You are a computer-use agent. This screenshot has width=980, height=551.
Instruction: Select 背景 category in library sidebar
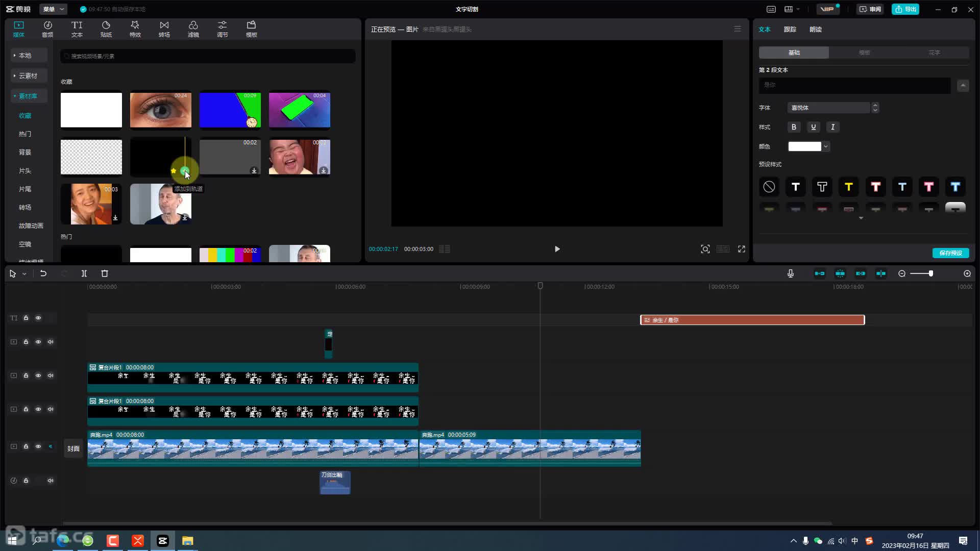point(25,153)
